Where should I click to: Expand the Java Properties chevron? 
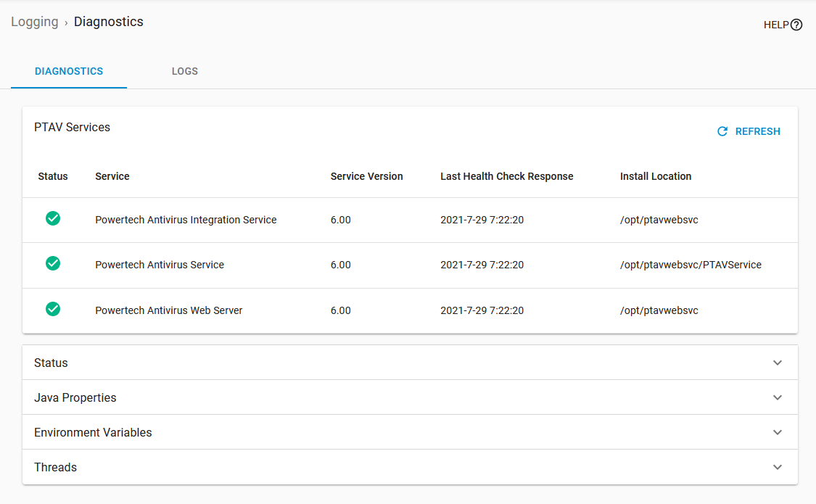click(x=778, y=397)
